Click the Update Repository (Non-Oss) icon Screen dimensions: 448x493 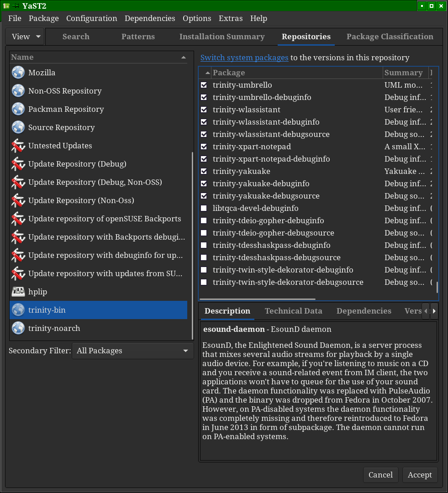(x=18, y=200)
